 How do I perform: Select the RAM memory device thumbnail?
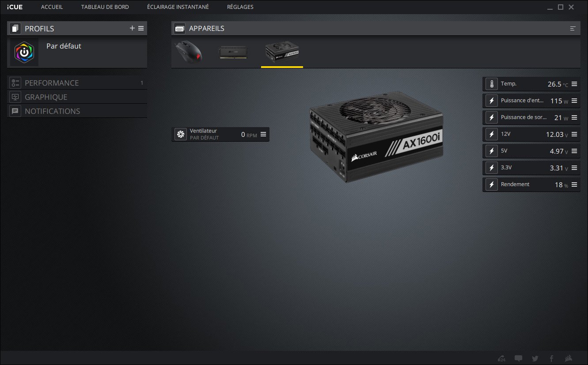tap(234, 53)
